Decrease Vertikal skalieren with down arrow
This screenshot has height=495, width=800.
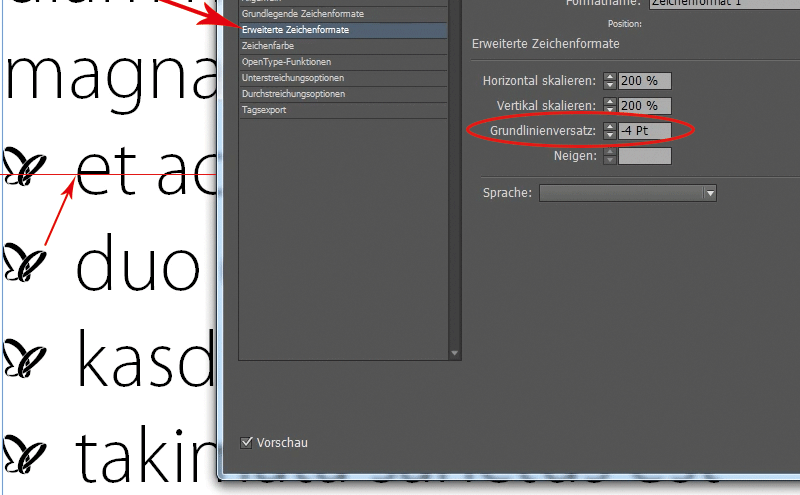(x=610, y=110)
